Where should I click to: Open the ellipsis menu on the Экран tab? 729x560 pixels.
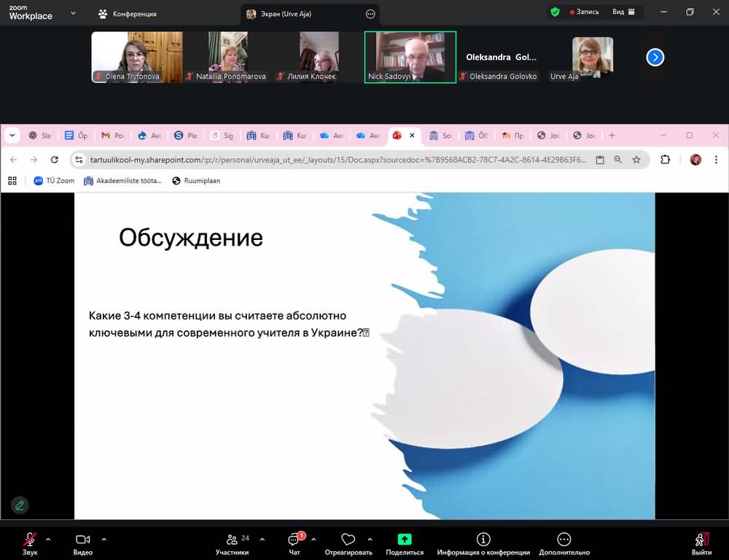[370, 14]
